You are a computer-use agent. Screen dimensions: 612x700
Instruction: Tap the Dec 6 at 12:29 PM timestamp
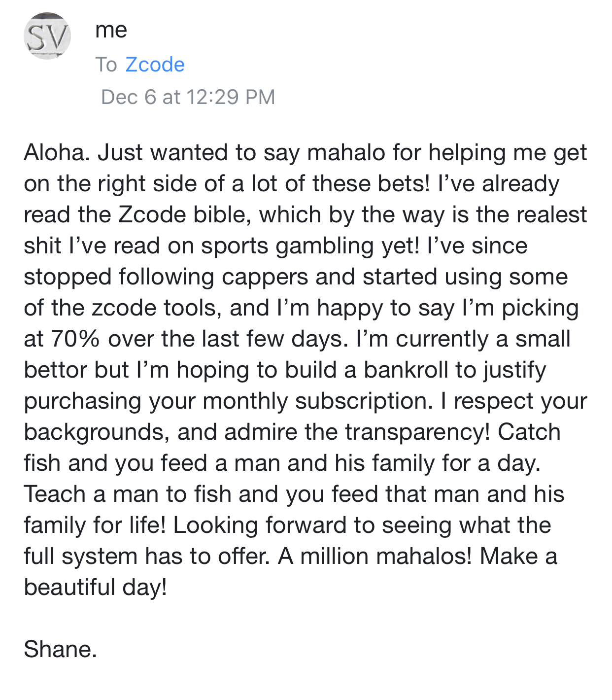188,97
